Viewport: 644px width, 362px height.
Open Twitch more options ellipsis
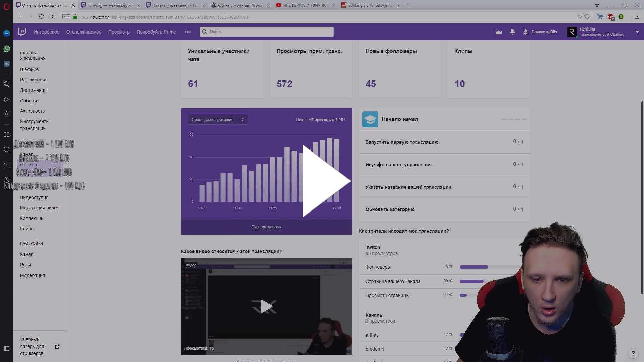pyautogui.click(x=188, y=32)
